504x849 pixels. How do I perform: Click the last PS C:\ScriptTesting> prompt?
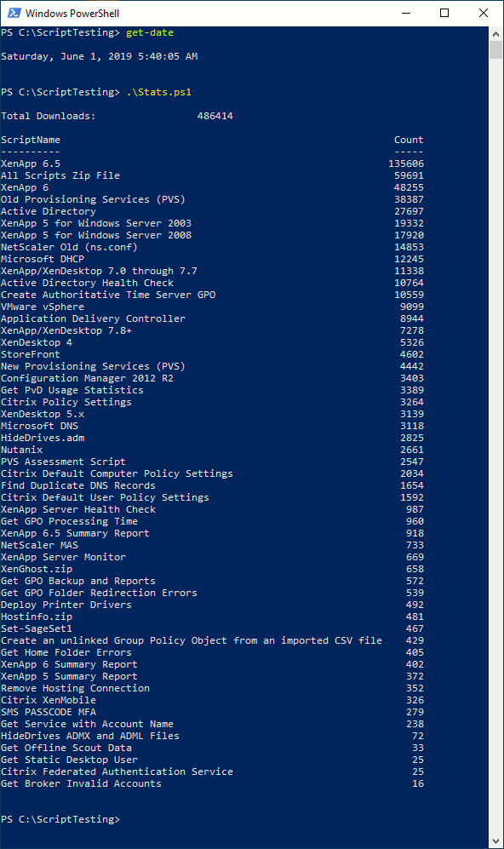click(60, 819)
